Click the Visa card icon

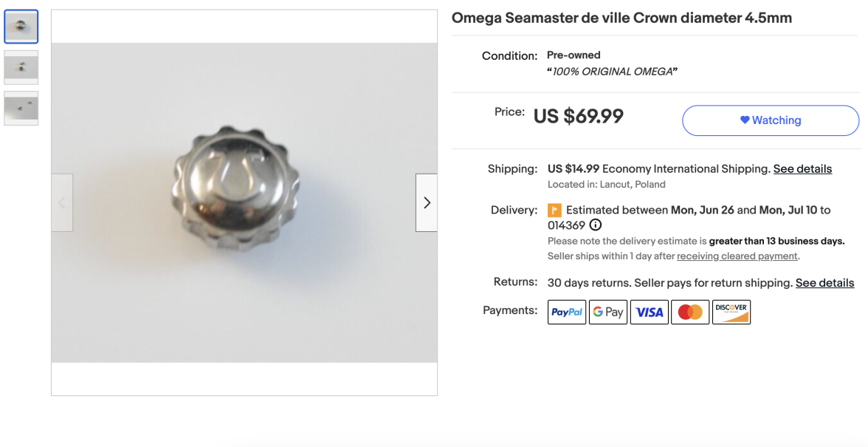pos(649,312)
